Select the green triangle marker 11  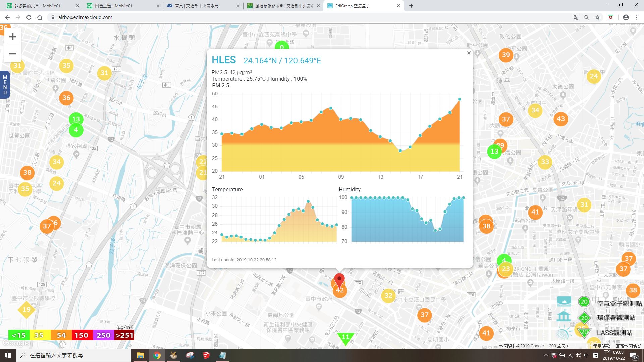click(x=345, y=337)
